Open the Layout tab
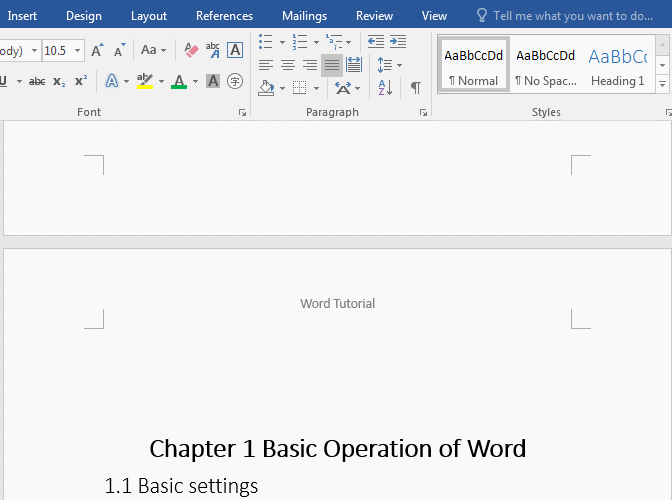The width and height of the screenshot is (672, 500). pyautogui.click(x=149, y=16)
